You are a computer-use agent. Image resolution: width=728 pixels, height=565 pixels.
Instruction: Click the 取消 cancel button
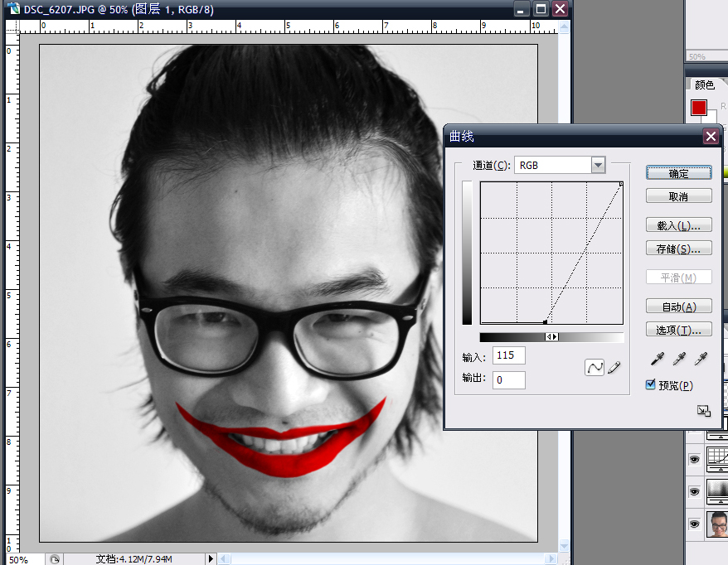point(678,196)
